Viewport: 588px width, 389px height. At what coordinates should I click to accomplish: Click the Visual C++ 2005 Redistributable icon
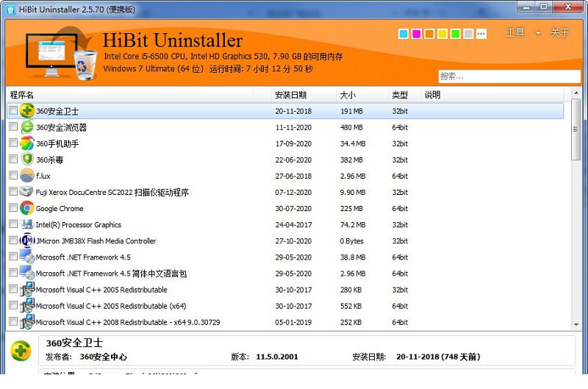[27, 289]
